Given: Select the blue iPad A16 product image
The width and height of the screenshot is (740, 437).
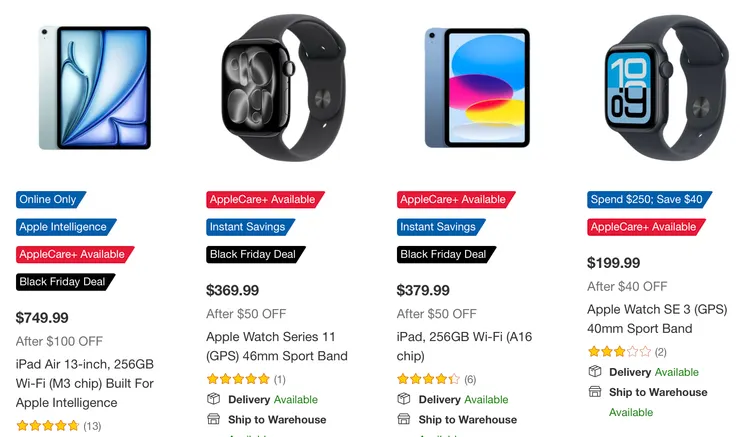Looking at the screenshot, I should tap(475, 88).
